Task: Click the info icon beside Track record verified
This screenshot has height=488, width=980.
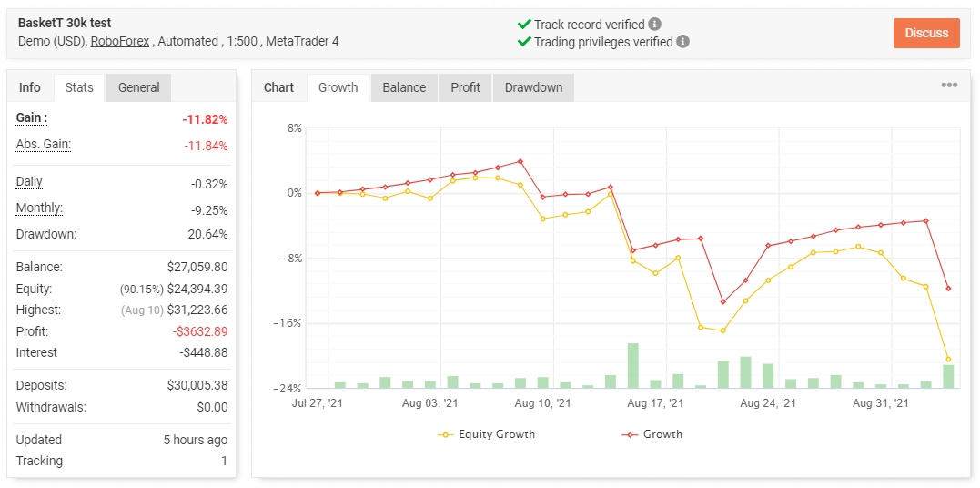Action: (x=654, y=25)
